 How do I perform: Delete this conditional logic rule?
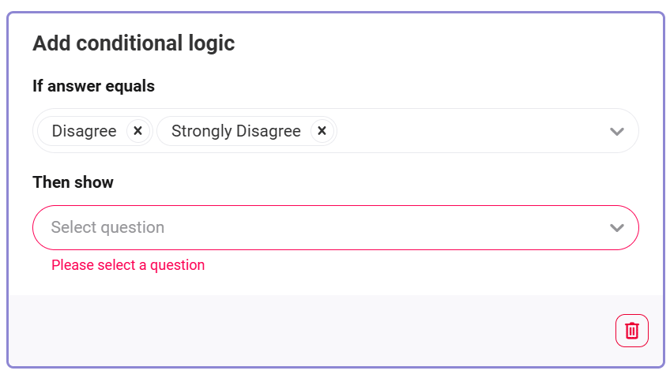coord(632,331)
